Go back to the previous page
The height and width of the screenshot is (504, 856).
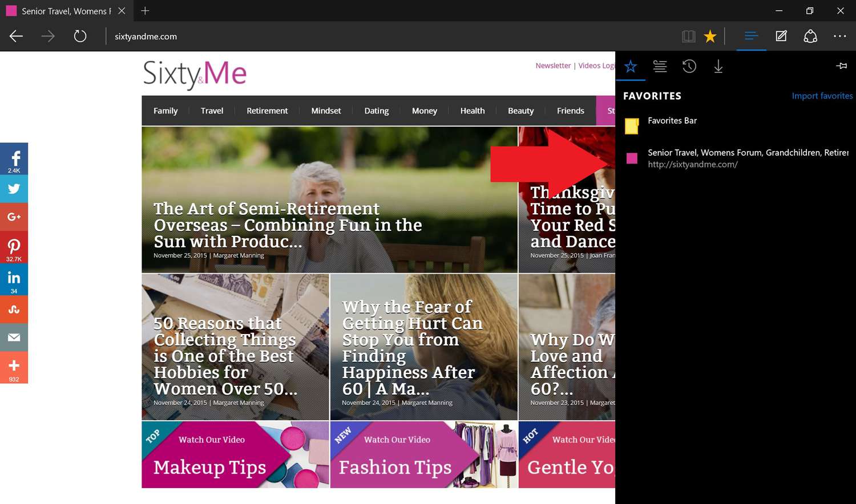[x=16, y=36]
